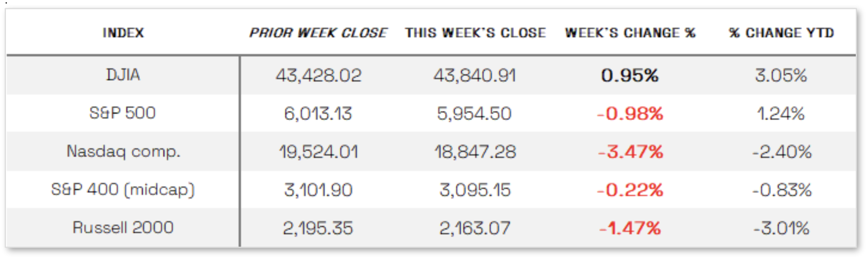Click Russell 2000 YTD value -3.01%

(x=781, y=228)
